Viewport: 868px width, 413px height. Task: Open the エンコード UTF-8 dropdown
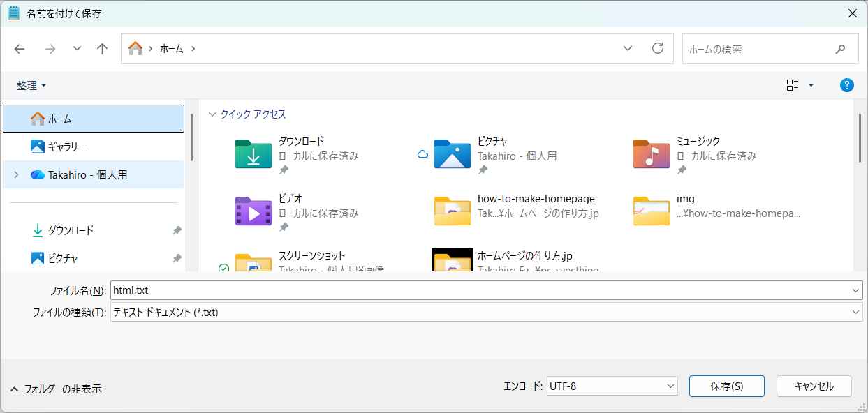coord(612,386)
